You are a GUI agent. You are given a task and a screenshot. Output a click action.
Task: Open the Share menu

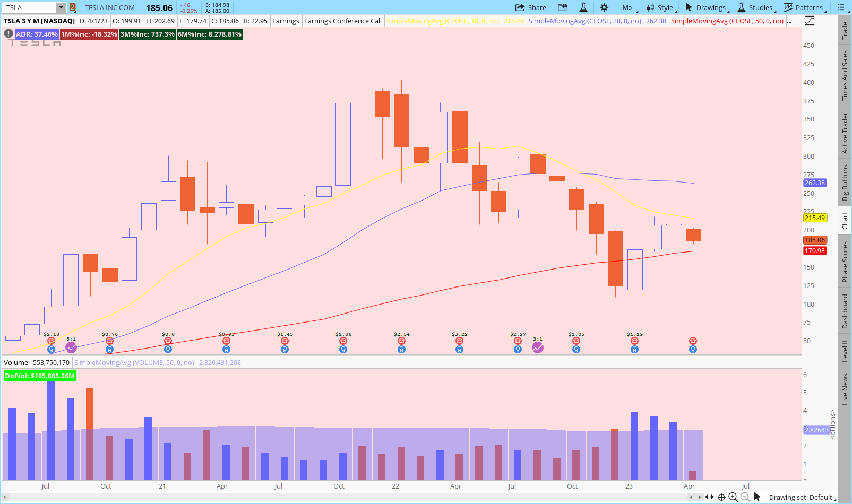click(530, 7)
